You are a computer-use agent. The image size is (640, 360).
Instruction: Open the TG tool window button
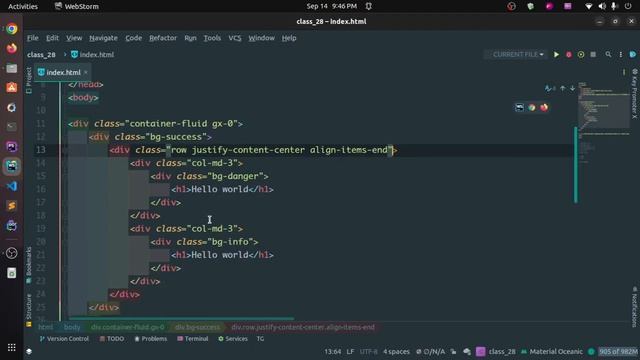pyautogui.click(x=260, y=339)
